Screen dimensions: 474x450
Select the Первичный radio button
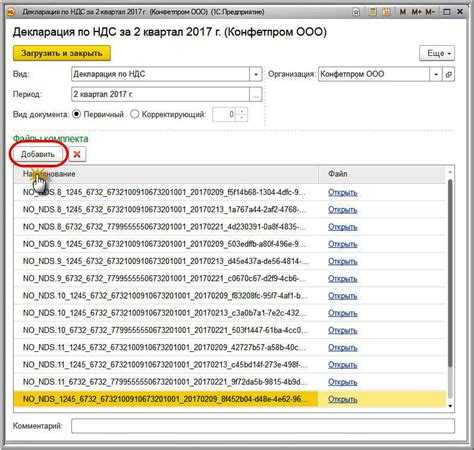[77, 114]
